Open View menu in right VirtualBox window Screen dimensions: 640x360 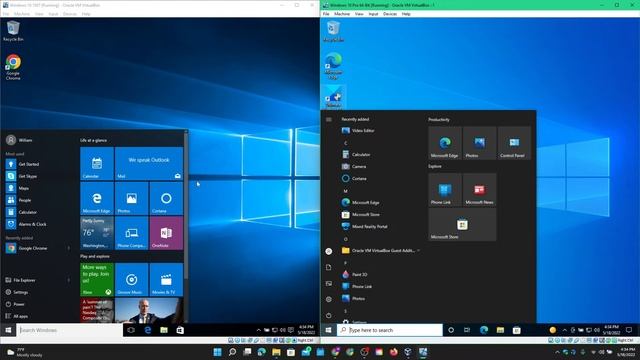coord(359,14)
